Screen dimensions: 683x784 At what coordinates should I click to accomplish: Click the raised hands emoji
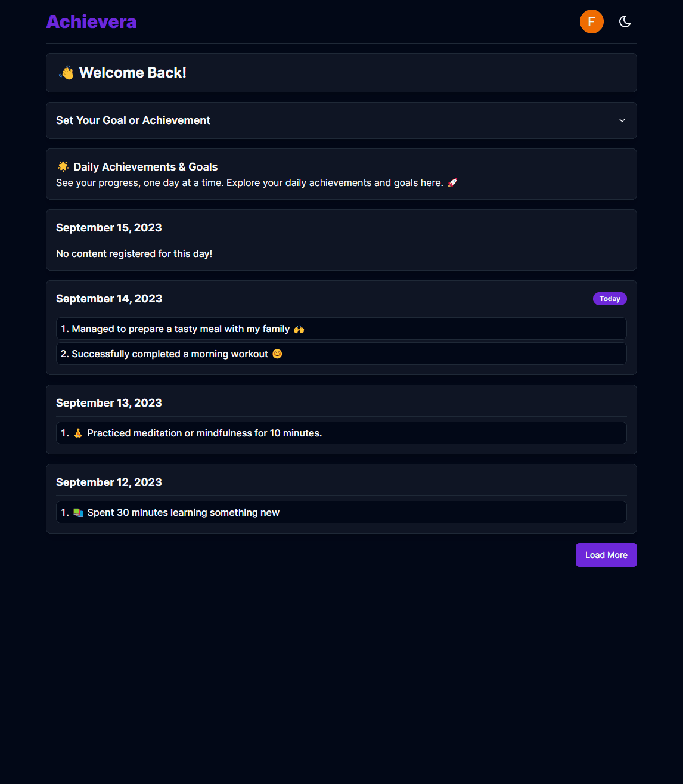[299, 329]
